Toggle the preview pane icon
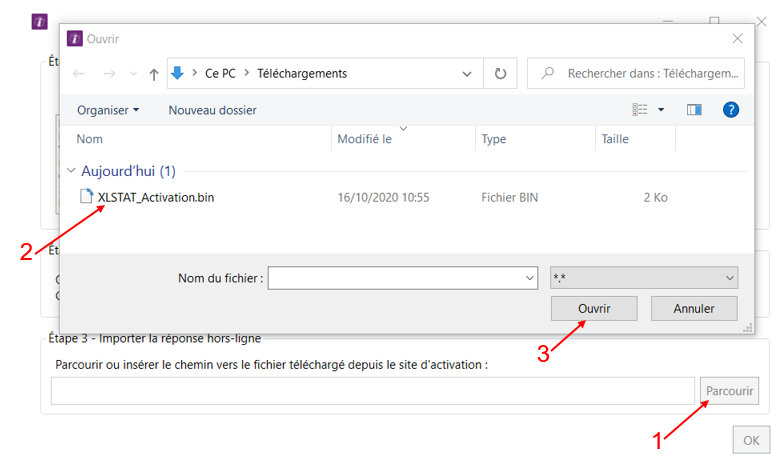The height and width of the screenshot is (462, 777). pos(694,109)
